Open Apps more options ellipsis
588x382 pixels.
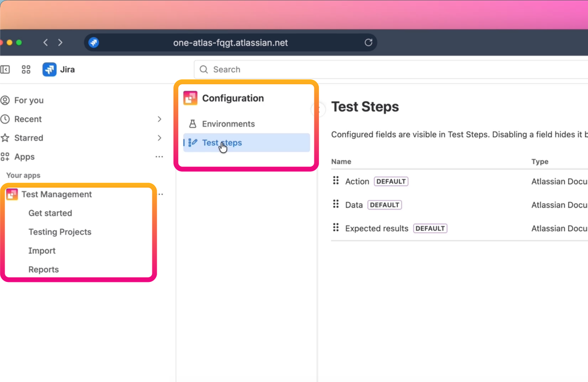click(x=160, y=157)
